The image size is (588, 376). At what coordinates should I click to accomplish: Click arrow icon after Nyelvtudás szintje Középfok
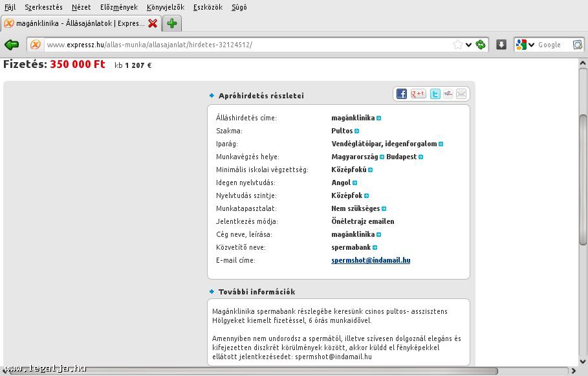tap(366, 195)
